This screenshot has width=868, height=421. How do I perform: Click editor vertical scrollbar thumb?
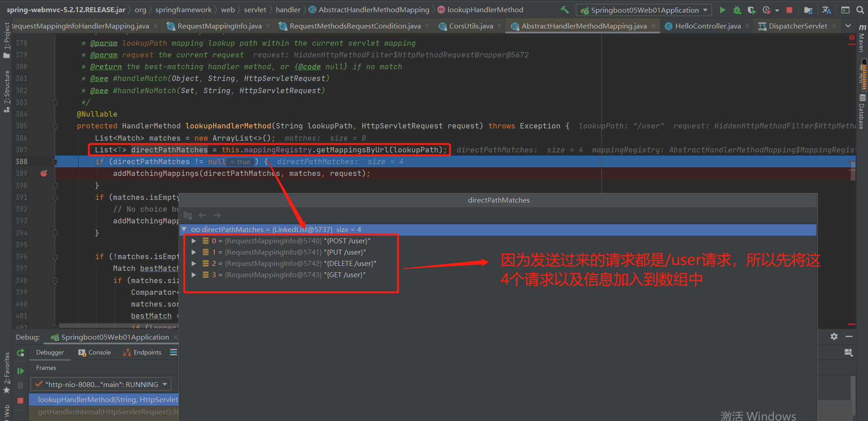(853, 171)
